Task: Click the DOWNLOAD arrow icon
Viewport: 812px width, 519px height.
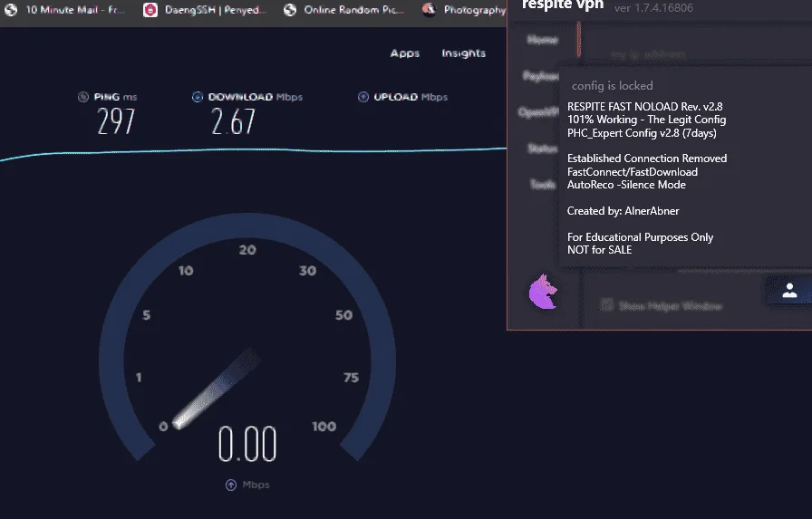Action: pos(198,97)
